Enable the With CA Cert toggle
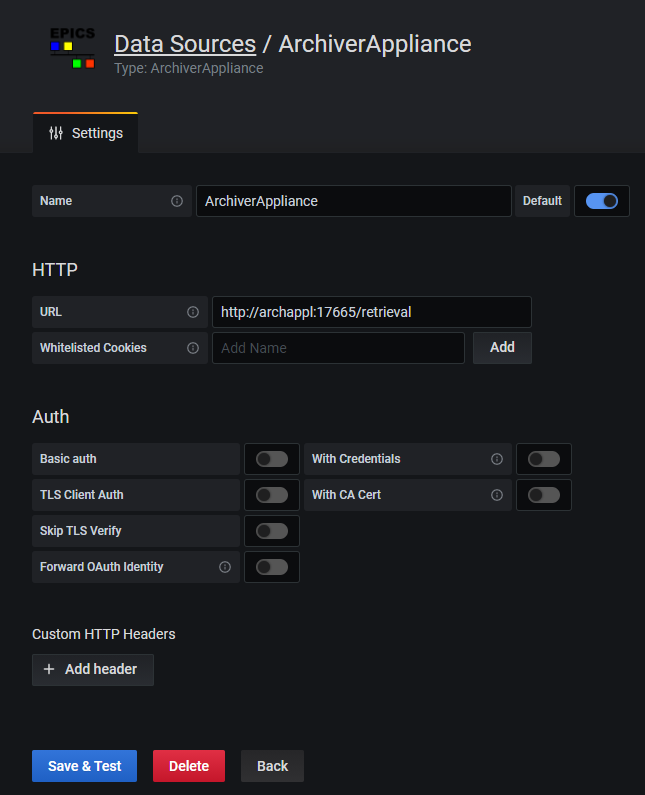 [x=544, y=495]
